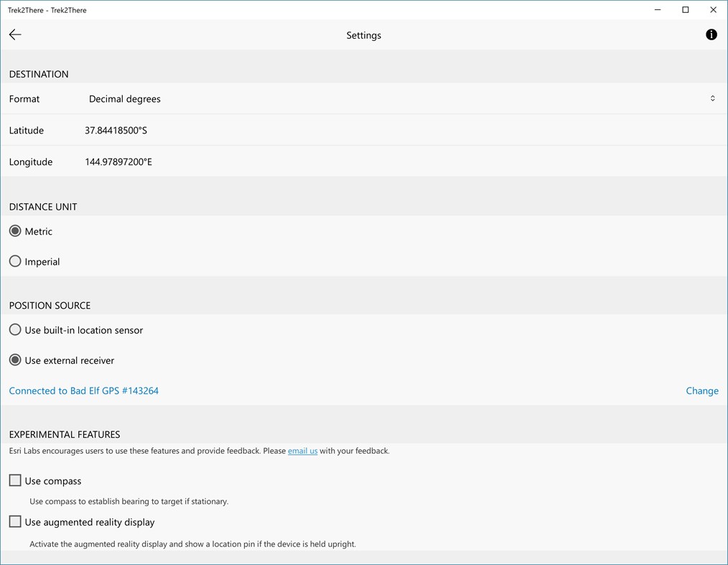Screen dimensions: 728x565
Task: Edit the Latitude value field
Action: point(116,131)
